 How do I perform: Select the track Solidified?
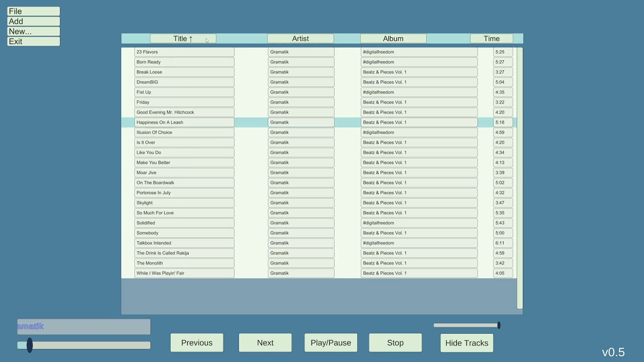(184, 223)
